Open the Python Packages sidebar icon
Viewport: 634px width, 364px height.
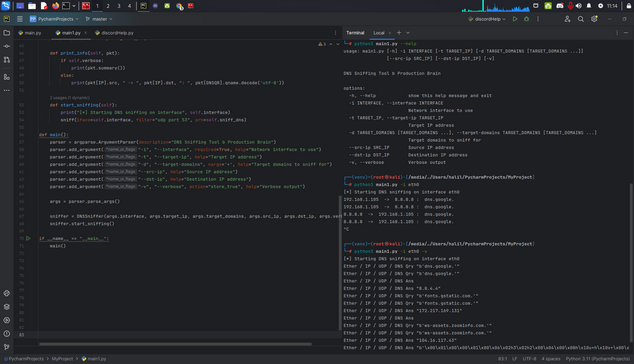(x=6, y=293)
